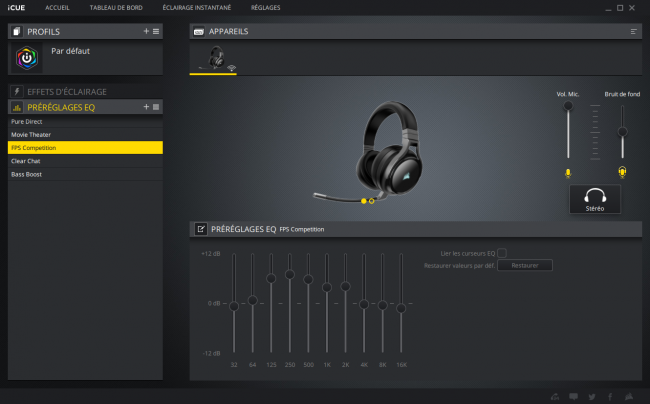This screenshot has width=650, height=404.
Task: Click the edit icon beside Préréglages EQ title
Action: coord(201,229)
